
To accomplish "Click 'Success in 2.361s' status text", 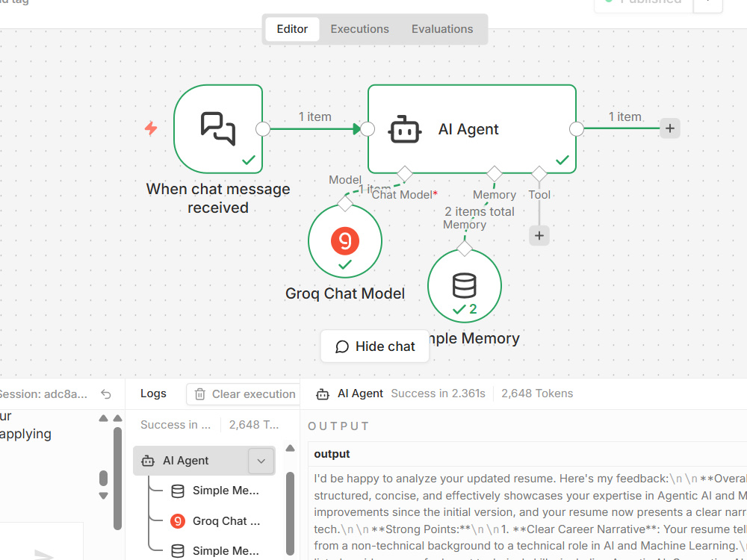I will tap(438, 393).
